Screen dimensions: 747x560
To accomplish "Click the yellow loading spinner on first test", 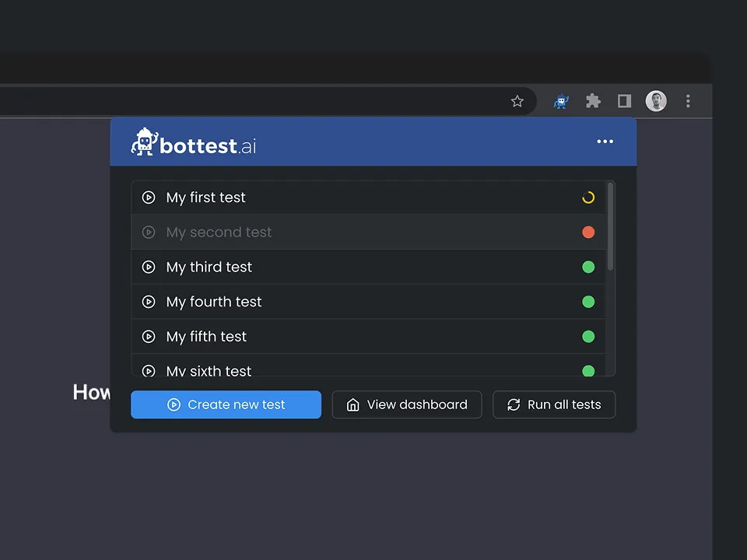I will (x=588, y=198).
